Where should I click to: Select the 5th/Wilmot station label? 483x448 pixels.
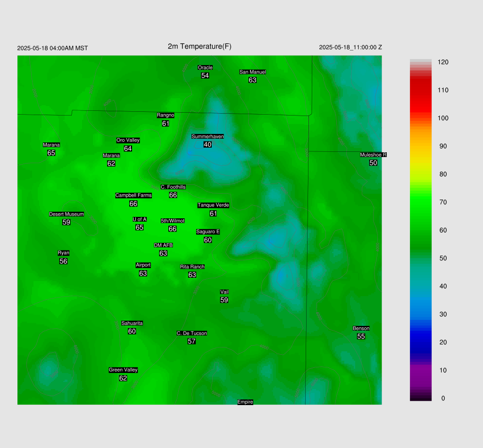(x=173, y=221)
